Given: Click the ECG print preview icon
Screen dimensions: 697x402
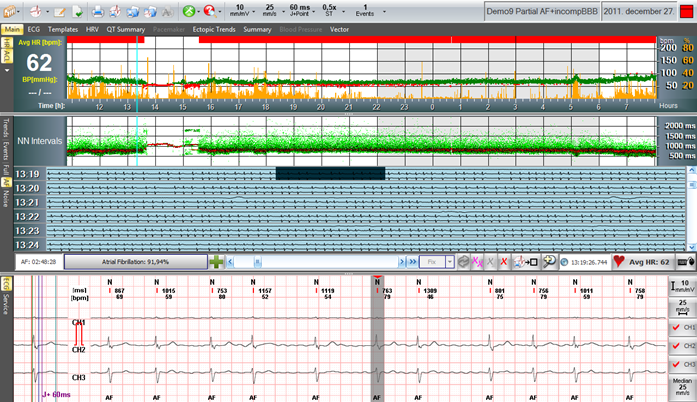Looking at the screenshot, I should [115, 12].
